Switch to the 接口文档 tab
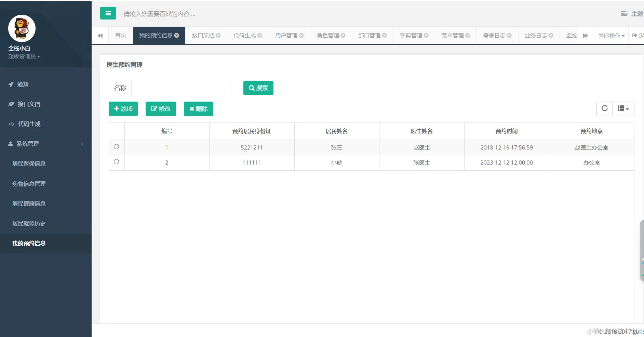This screenshot has height=337, width=644. coord(203,35)
